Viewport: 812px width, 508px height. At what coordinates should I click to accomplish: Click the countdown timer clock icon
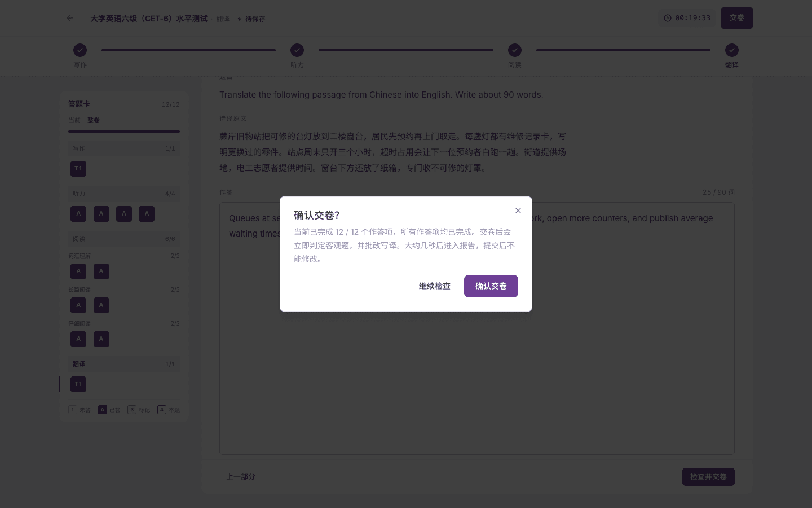click(668, 18)
